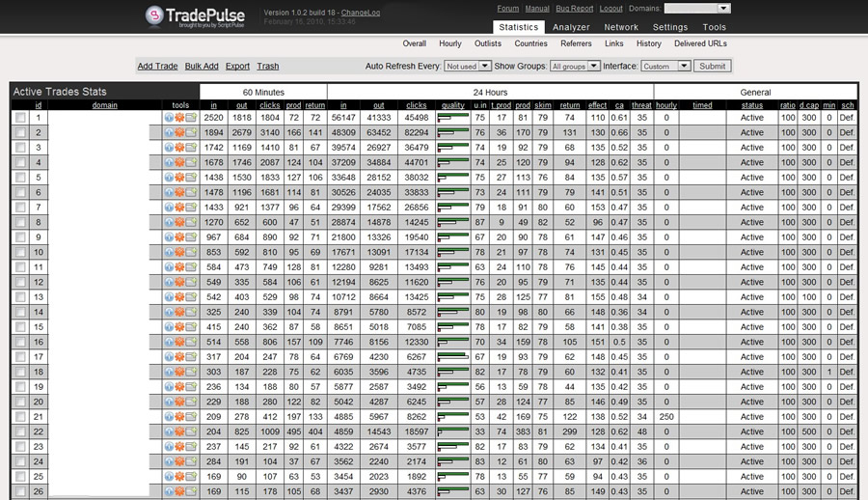Click the envelope note icon in row 21
The width and height of the screenshot is (868, 500).
[191, 416]
